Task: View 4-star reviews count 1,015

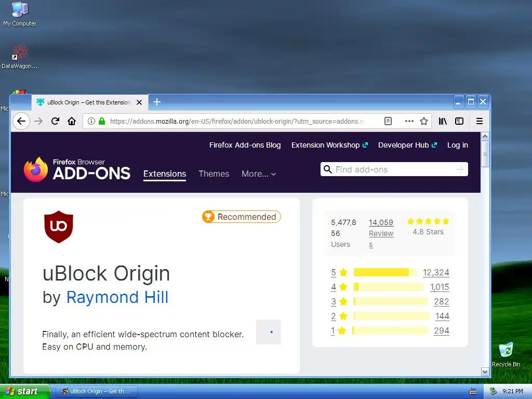Action: tap(440, 287)
